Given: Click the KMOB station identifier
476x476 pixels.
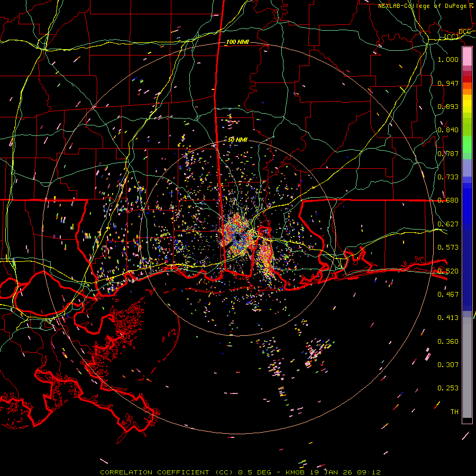Looking at the screenshot, I should pyautogui.click(x=295, y=472).
